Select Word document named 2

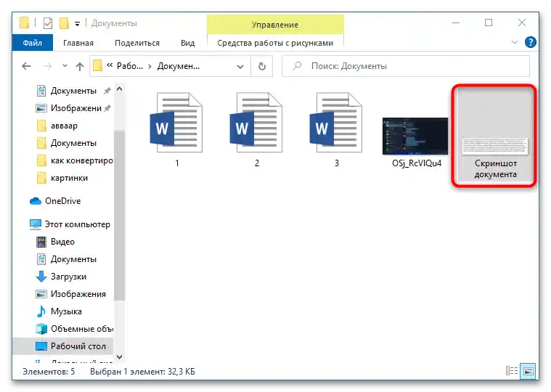tap(256, 129)
